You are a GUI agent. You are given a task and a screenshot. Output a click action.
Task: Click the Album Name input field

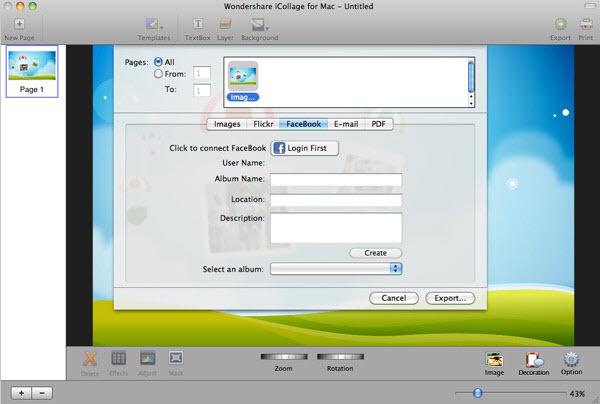pyautogui.click(x=336, y=179)
